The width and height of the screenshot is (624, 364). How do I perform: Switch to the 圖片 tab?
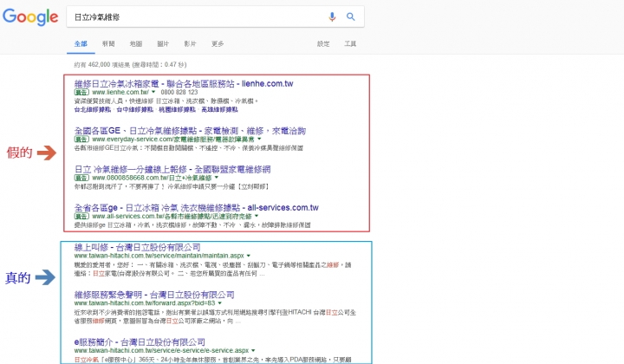(163, 43)
